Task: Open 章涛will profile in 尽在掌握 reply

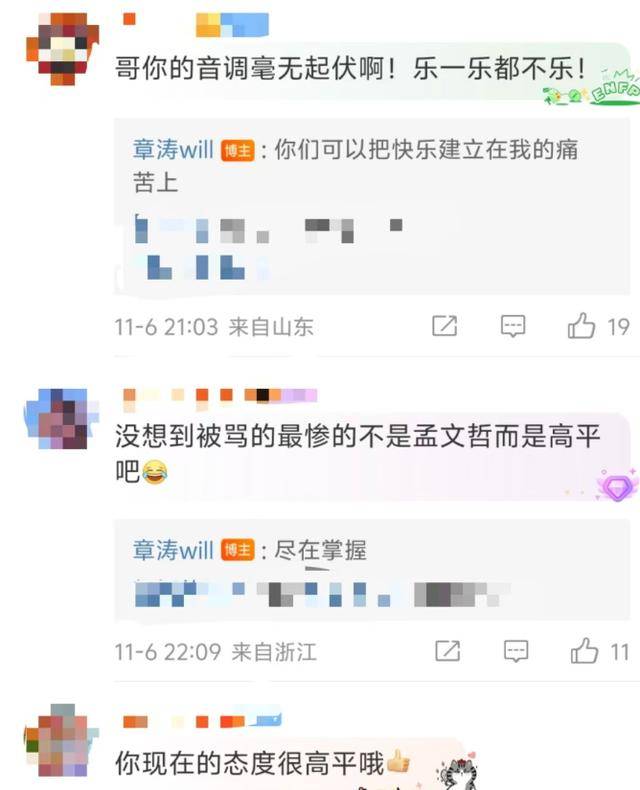Action: click(x=173, y=550)
